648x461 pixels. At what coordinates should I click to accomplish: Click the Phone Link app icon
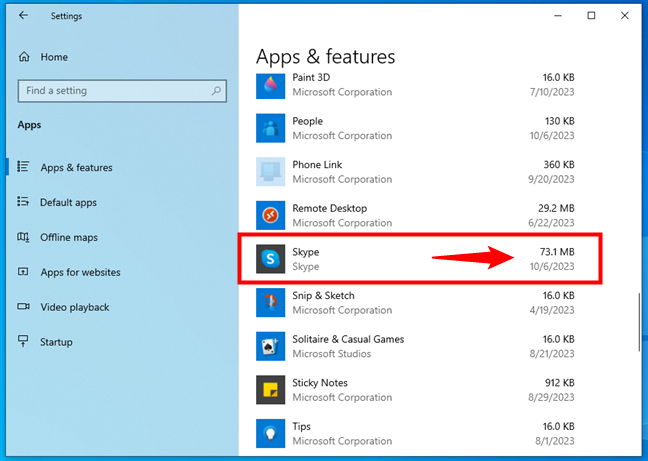271,172
